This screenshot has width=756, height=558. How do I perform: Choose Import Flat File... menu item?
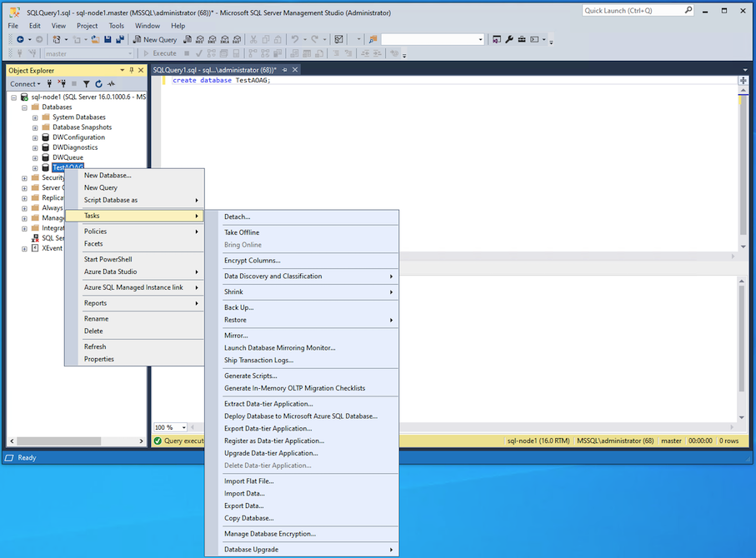pyautogui.click(x=302, y=481)
